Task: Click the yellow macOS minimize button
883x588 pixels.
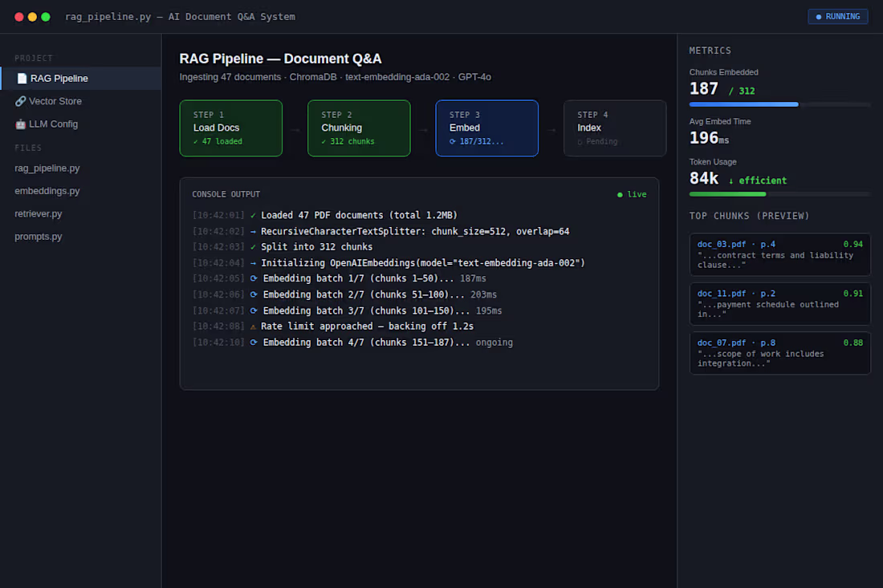Action: pos(32,17)
